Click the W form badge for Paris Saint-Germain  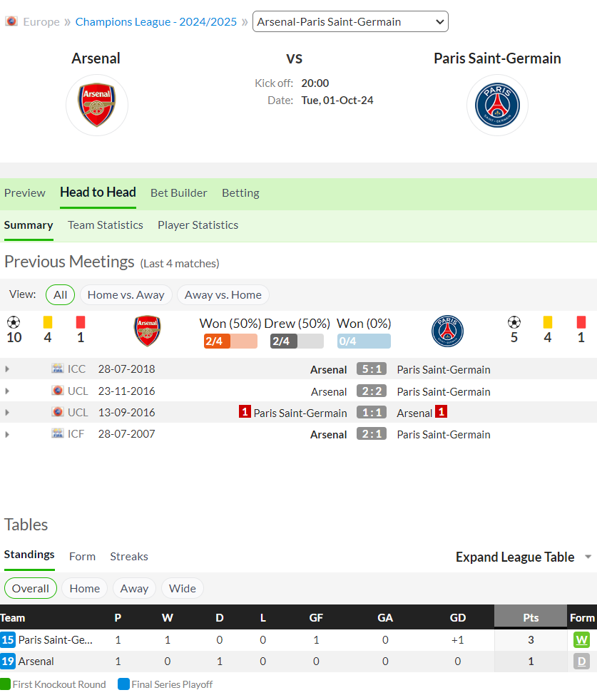pos(581,639)
